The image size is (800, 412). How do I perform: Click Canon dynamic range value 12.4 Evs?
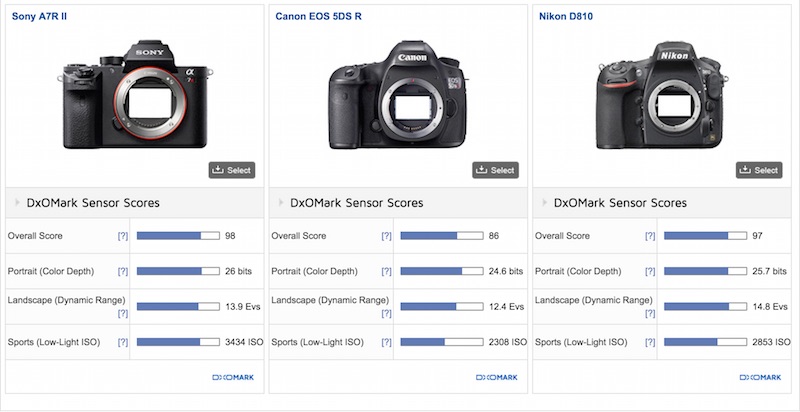506,306
